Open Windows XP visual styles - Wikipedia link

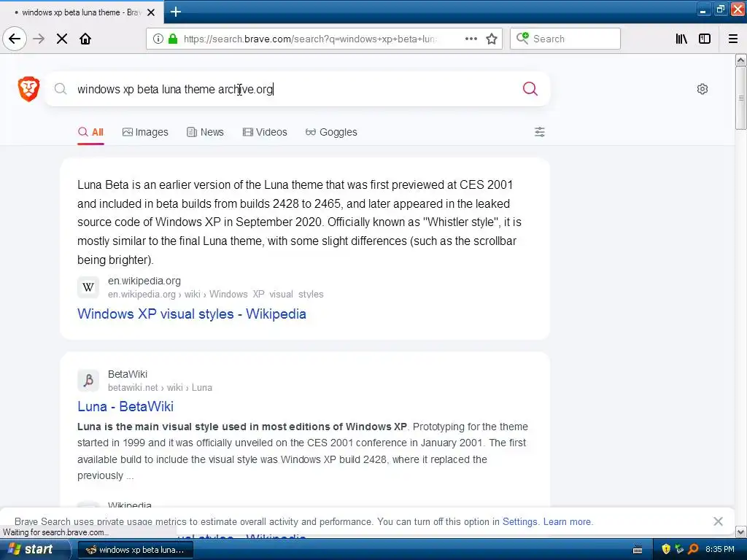192,314
